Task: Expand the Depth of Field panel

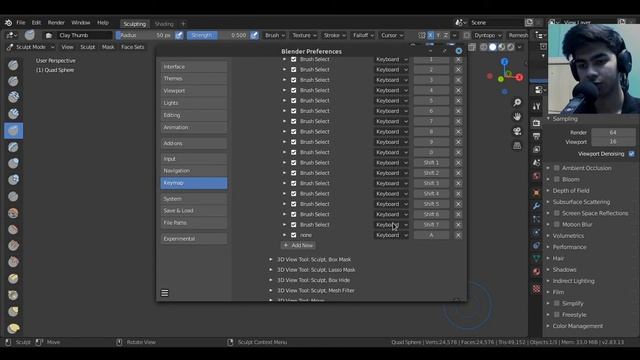Action: 570,191
